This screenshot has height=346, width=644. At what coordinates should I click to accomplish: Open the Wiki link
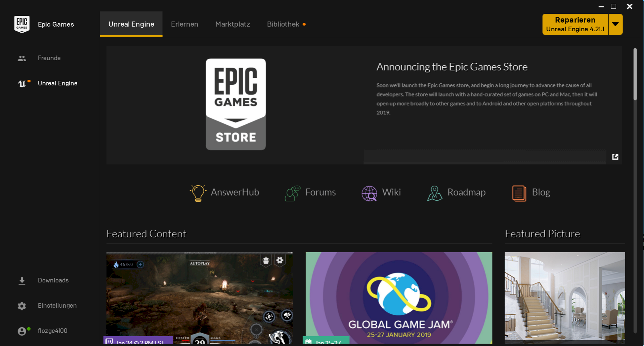[x=391, y=192]
